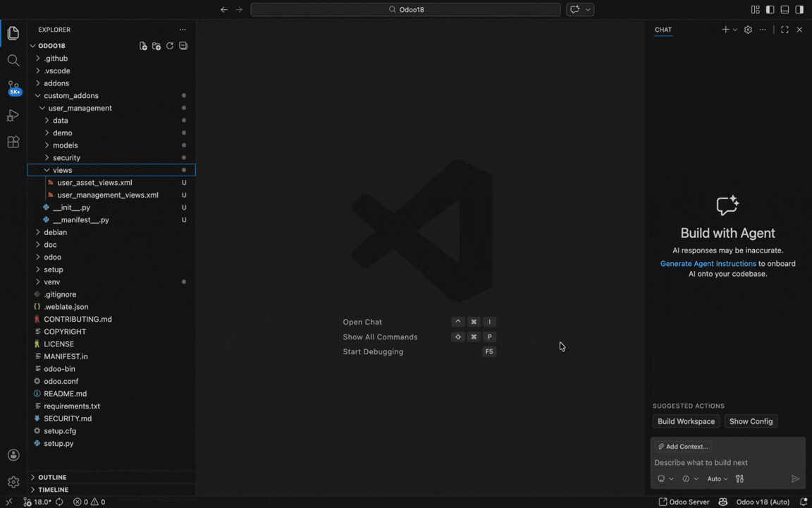Close the chat panel

(x=799, y=30)
